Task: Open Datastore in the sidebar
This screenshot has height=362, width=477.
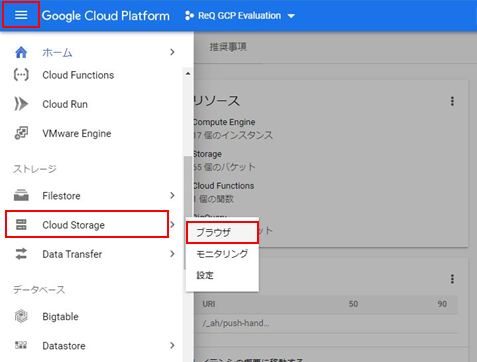Action: tap(64, 346)
